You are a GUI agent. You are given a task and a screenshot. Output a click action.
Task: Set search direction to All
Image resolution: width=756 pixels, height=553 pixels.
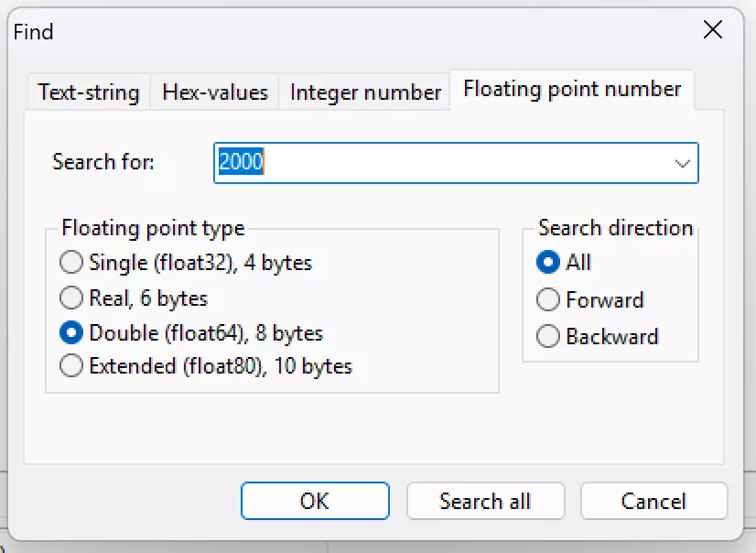(x=548, y=263)
